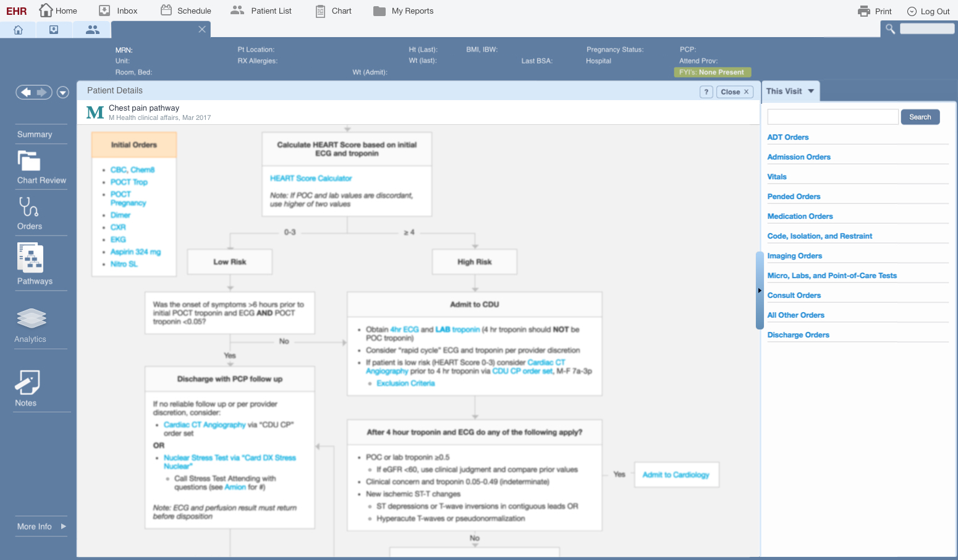Screen dimensions: 958x560
Task: Go back with the left arrow
Action: (26, 92)
